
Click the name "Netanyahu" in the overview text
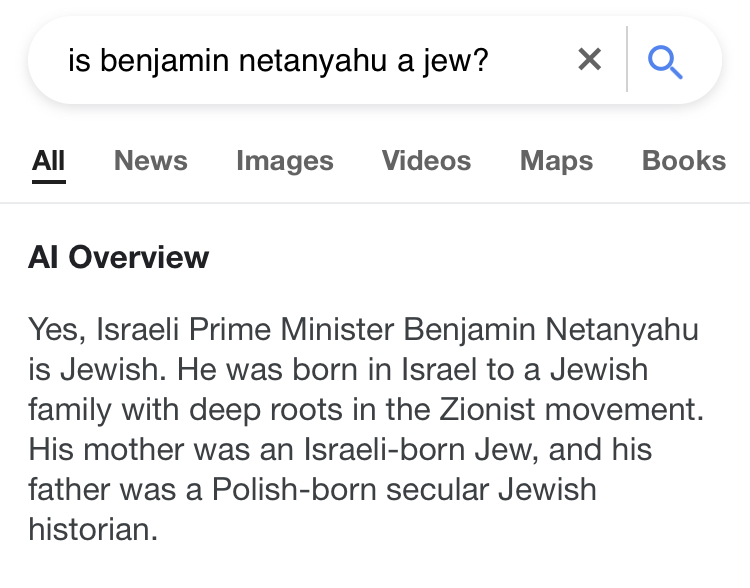[x=622, y=331]
